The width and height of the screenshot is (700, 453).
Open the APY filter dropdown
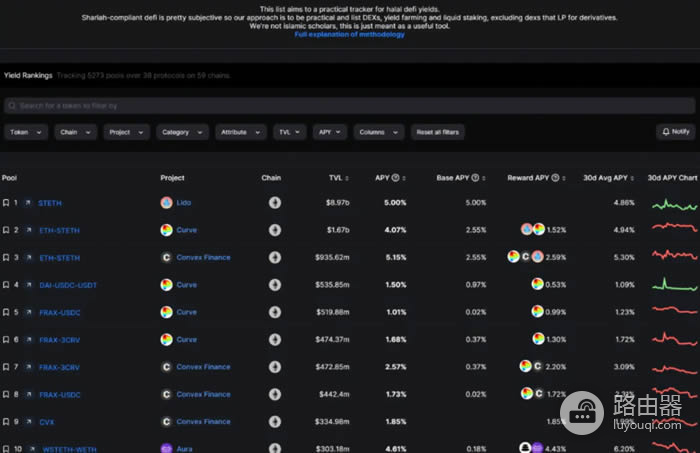pos(330,132)
